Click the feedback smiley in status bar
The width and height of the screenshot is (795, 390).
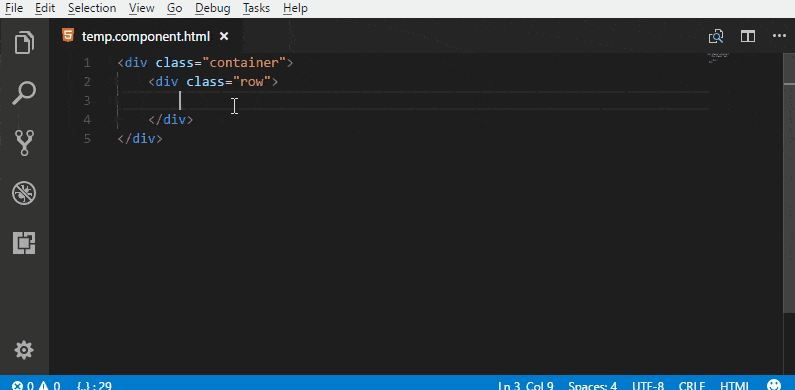pyautogui.click(x=774, y=385)
